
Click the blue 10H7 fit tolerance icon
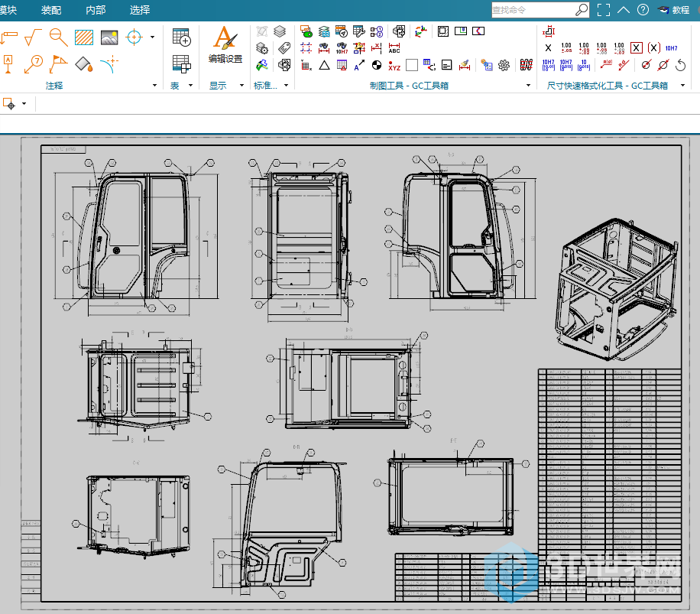671,48
